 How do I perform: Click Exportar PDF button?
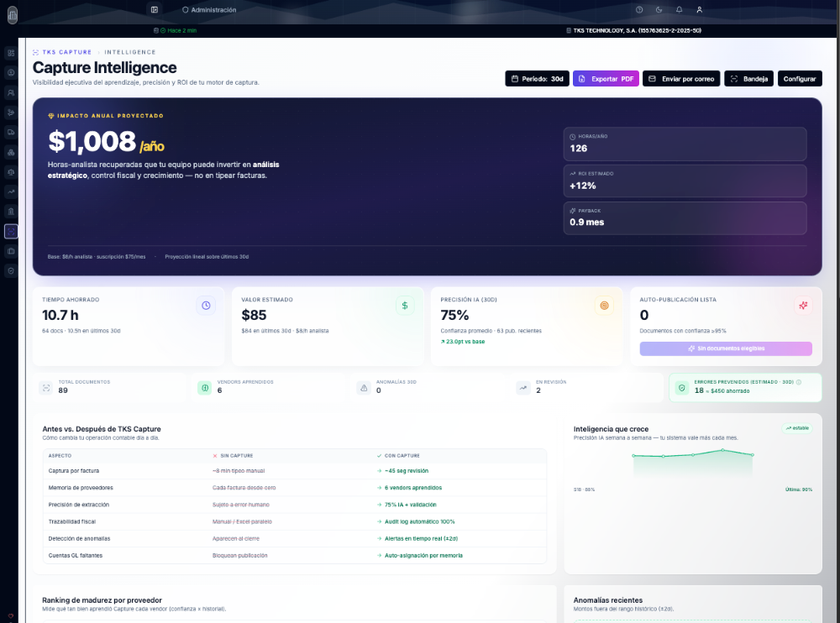606,79
